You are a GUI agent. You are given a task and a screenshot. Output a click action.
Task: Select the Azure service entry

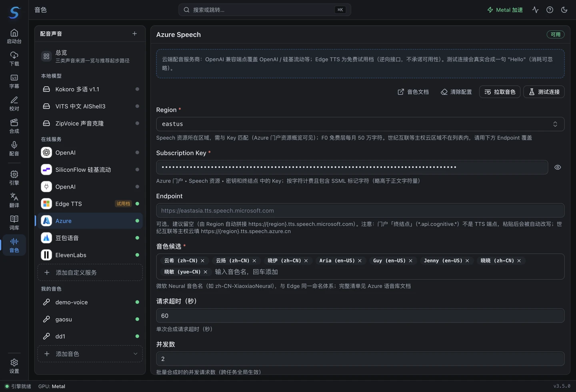90,221
